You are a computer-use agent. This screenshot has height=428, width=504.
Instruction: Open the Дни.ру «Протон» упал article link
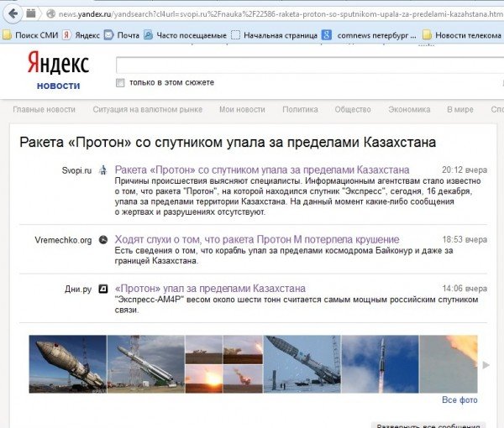pyautogui.click(x=210, y=289)
